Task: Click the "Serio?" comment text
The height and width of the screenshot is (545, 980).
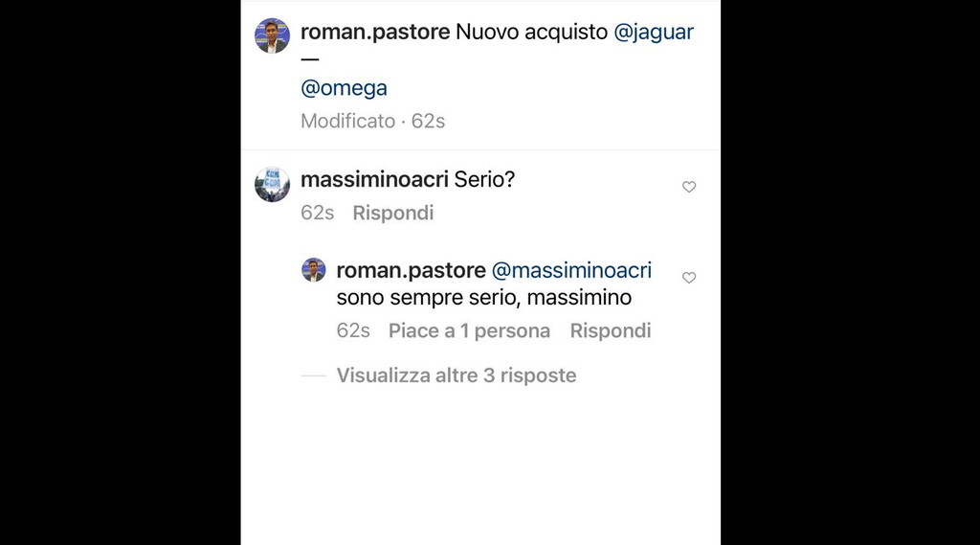Action: point(484,179)
